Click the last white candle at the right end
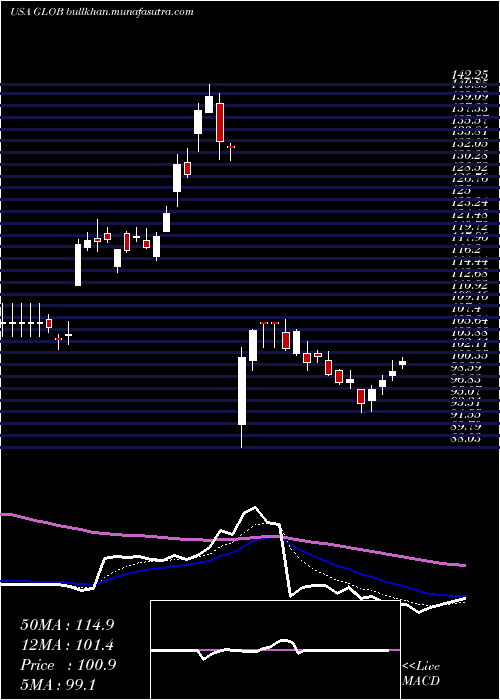This screenshot has height=700, width=500. tap(402, 363)
